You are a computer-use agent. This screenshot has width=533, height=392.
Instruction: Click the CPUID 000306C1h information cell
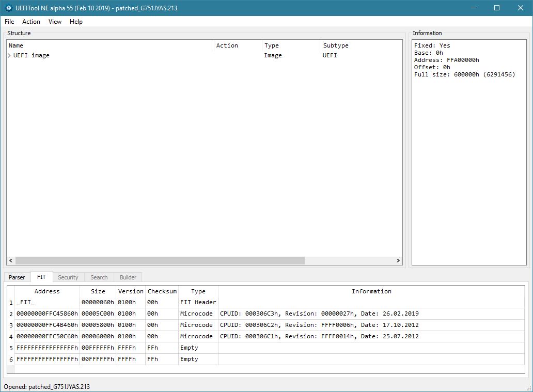click(371, 336)
